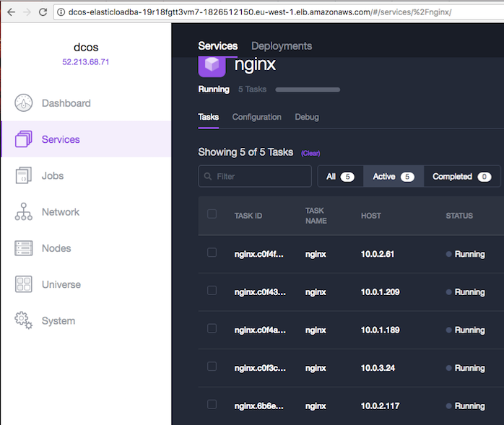Show All tasks filter button

(x=340, y=176)
